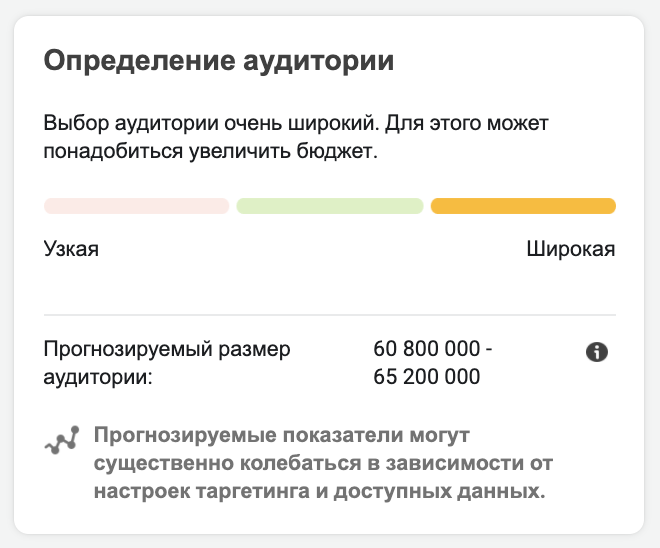The image size is (660, 548).
Task: Click the word 'бюджет' in description
Action: [x=335, y=151]
